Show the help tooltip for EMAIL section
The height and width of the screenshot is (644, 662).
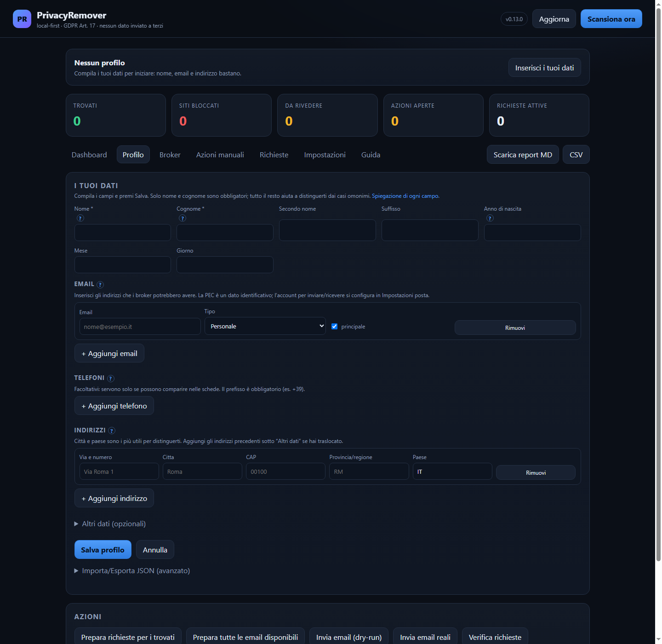100,285
